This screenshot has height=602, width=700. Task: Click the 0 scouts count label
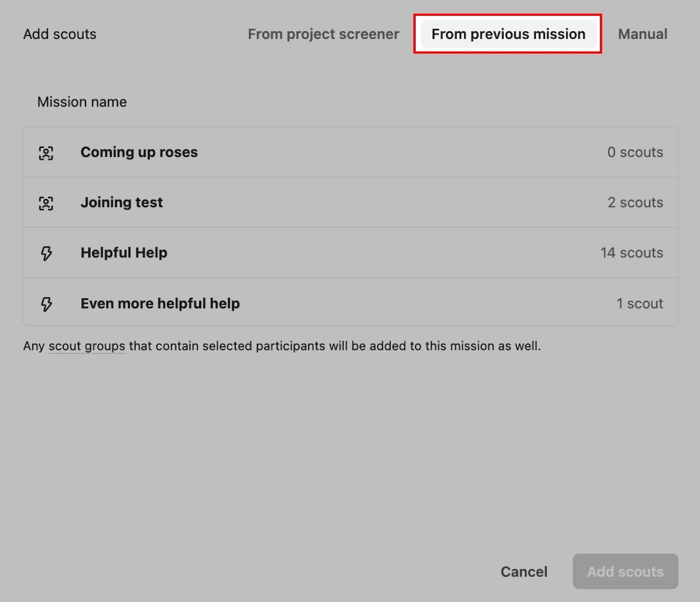[635, 152]
